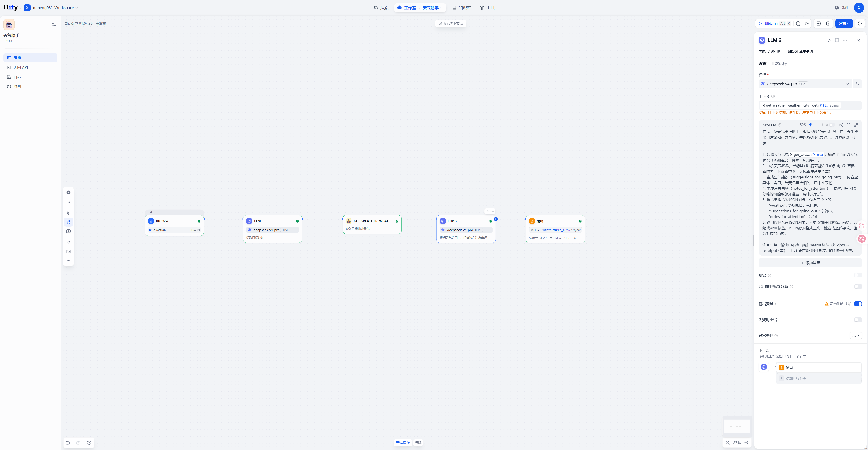Viewport: 868px width, 450px height.
Task: Click the model parameter settings sliders icon
Action: coord(857,84)
